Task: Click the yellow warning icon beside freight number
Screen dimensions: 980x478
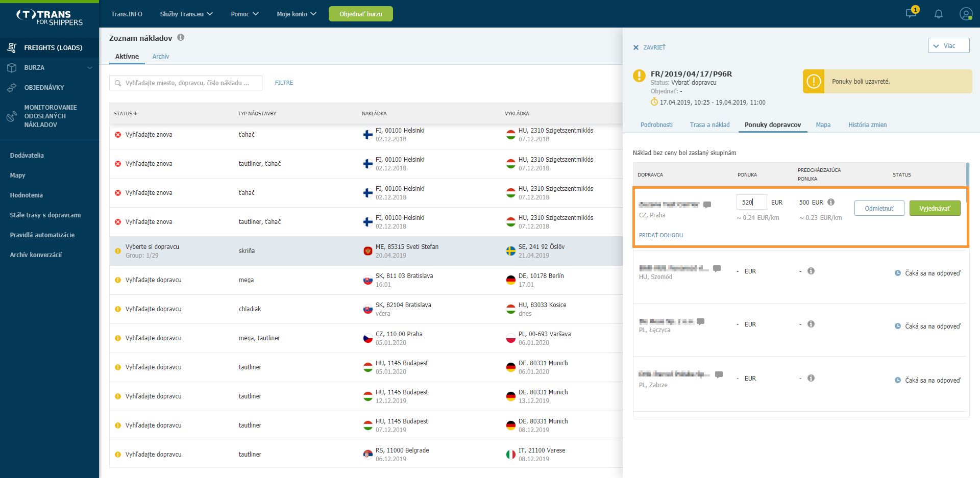Action: 639,76
